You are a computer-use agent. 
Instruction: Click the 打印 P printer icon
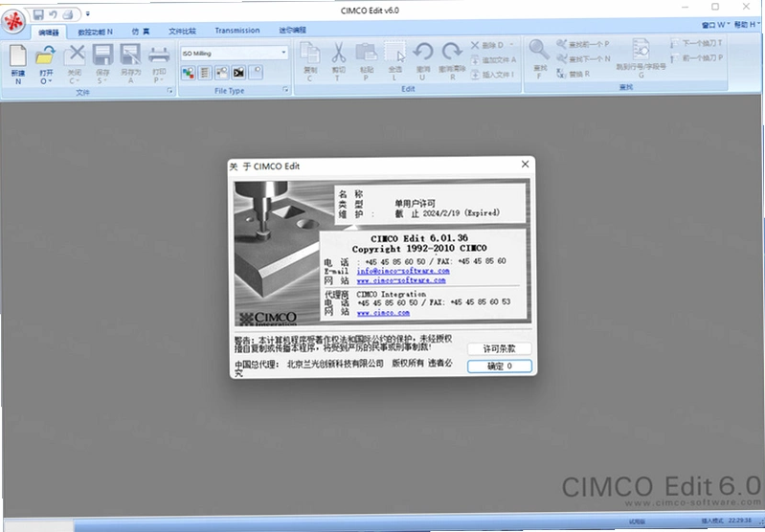(x=159, y=55)
